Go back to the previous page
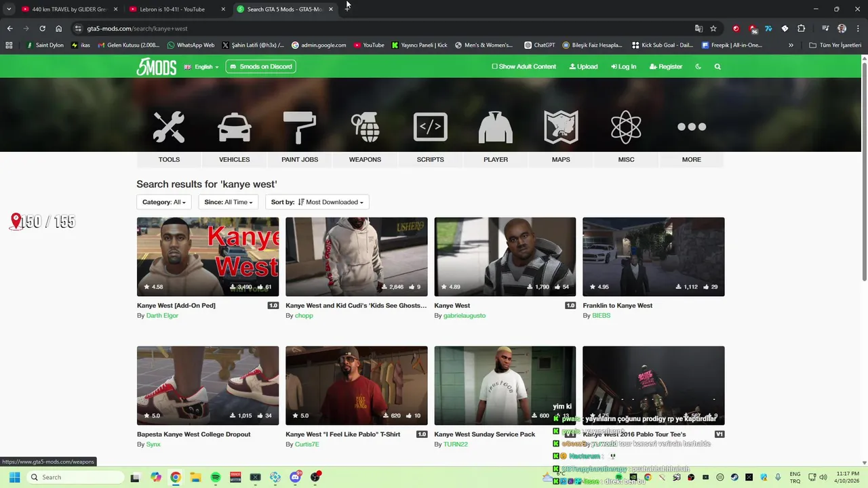 (9, 28)
